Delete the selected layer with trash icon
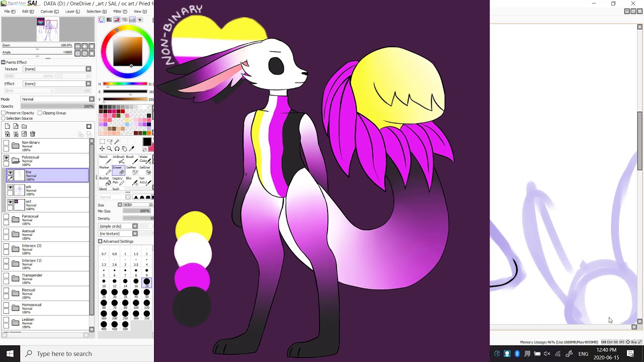644x362 pixels. (33, 134)
